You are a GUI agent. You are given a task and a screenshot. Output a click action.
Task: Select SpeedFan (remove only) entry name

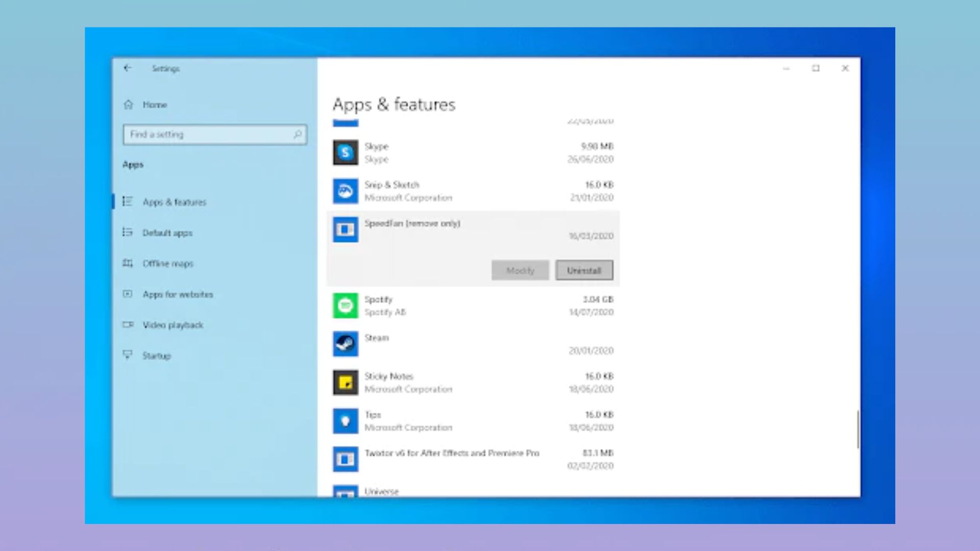[x=412, y=223]
